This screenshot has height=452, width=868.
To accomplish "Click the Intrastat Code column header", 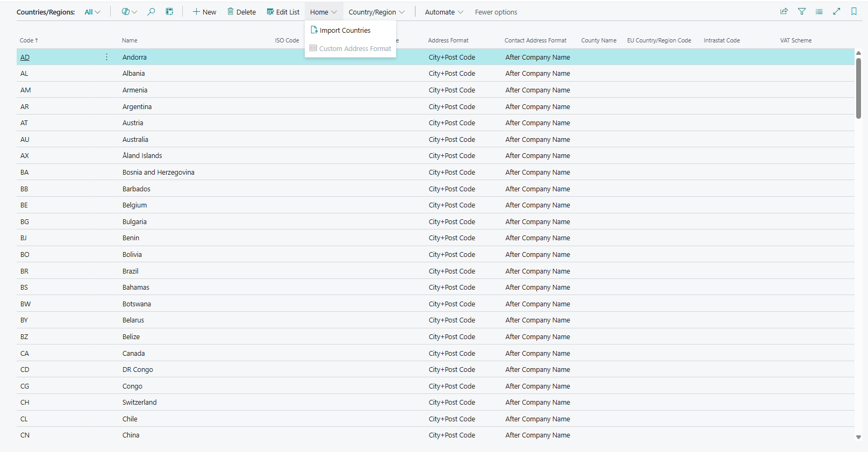I will pos(722,40).
